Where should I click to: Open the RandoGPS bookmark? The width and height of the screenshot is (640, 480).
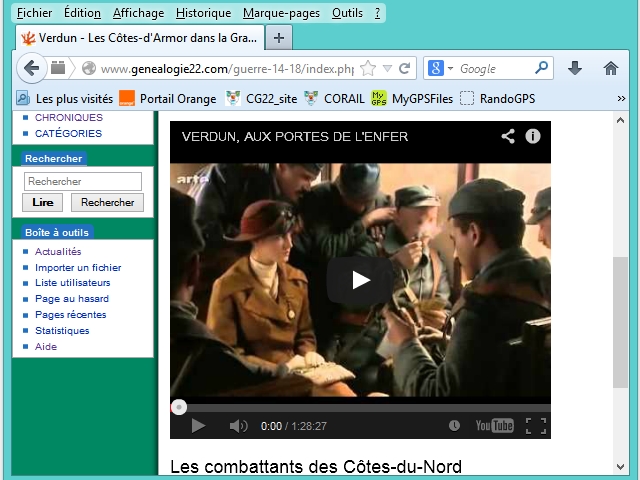(x=498, y=99)
